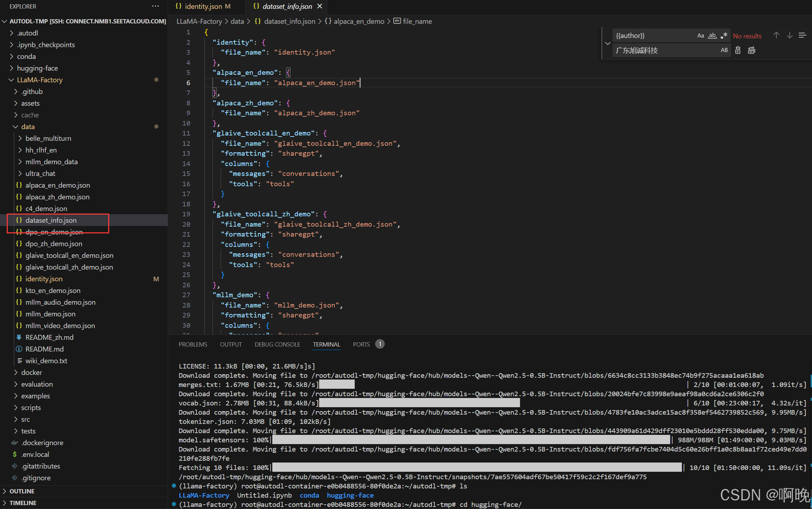This screenshot has height=509, width=812.
Task: Click the Replace single match icon
Action: (x=738, y=50)
